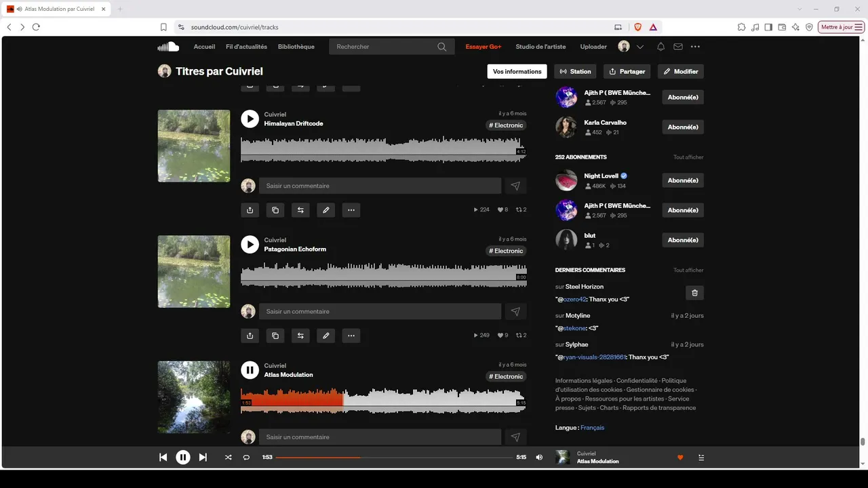Image resolution: width=868 pixels, height=488 pixels.
Task: Open more options for Himalayan Driftcode
Action: coord(351,210)
